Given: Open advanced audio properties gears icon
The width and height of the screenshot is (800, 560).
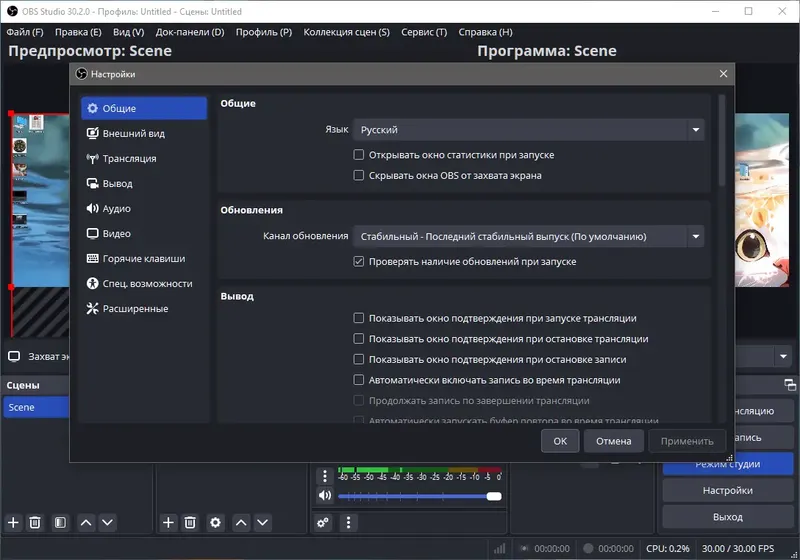Looking at the screenshot, I should coord(323,522).
